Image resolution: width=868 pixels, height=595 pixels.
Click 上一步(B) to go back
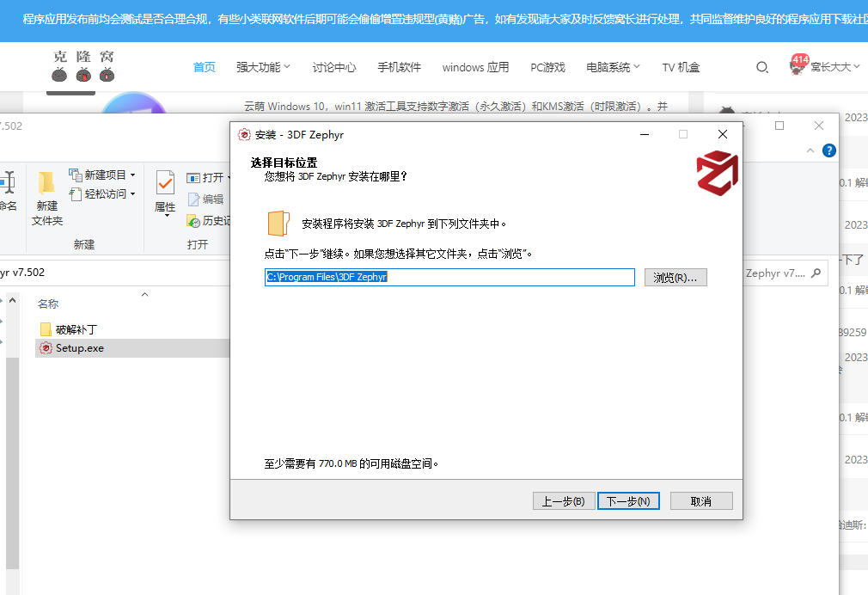pyautogui.click(x=564, y=501)
